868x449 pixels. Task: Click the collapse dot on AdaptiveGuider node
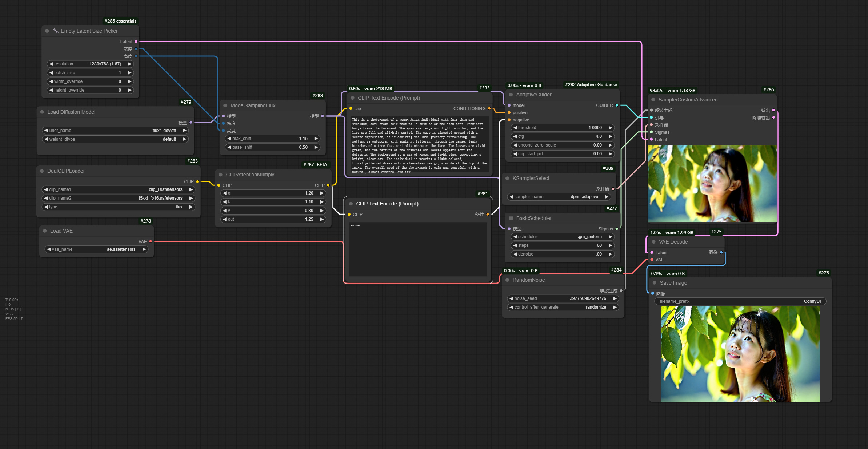(x=511, y=95)
